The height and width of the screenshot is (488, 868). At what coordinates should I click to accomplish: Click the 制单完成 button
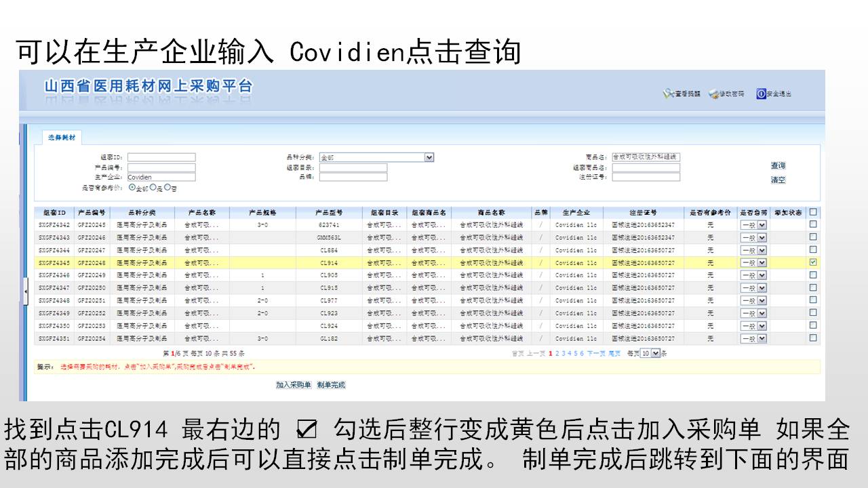(x=331, y=385)
